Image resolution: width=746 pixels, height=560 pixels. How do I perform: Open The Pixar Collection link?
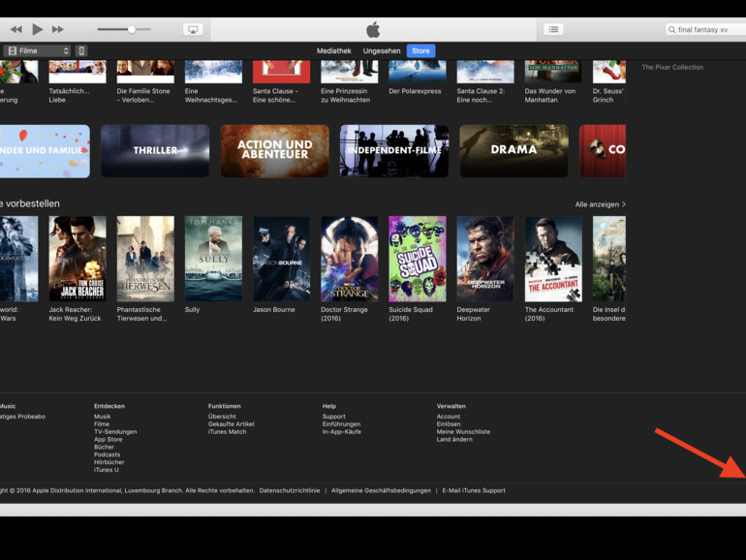[672, 67]
